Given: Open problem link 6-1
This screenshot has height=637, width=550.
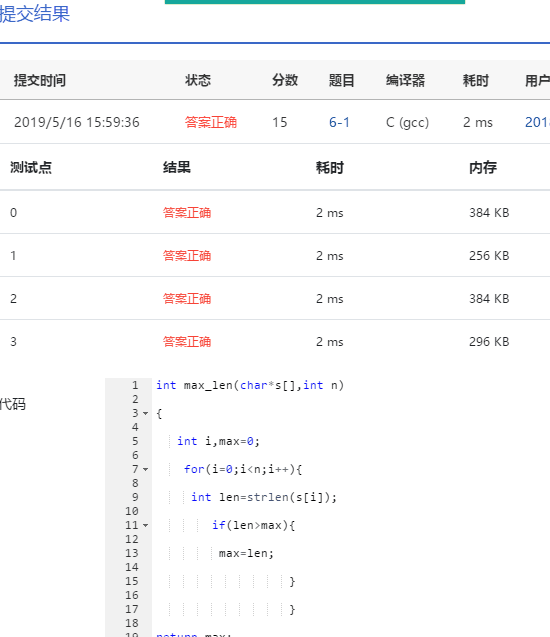Looking at the screenshot, I should tap(339, 122).
